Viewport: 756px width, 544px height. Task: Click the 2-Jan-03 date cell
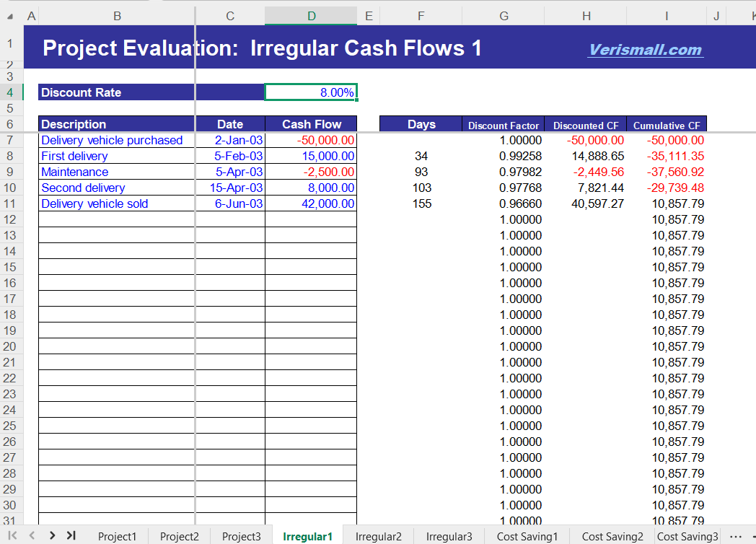[x=229, y=140]
